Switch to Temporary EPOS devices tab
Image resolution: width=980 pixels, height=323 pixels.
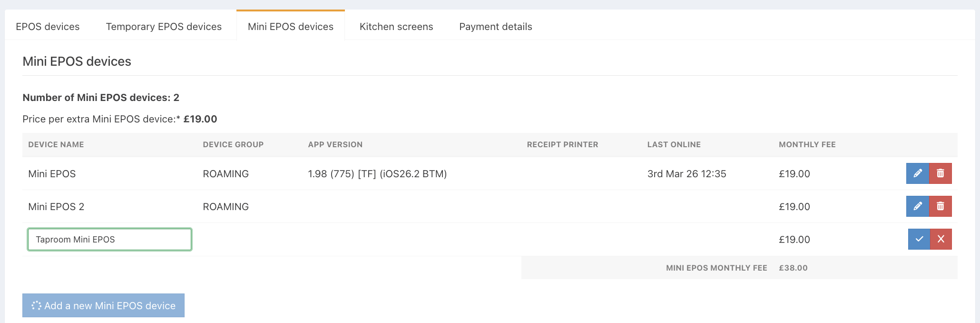coord(164,27)
